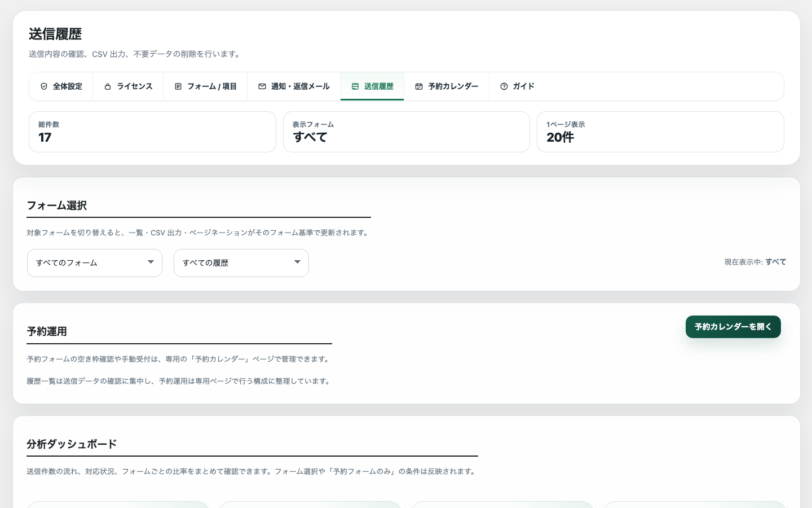Click the question mark icon beside ガイド
This screenshot has height=508, width=812.
[504, 86]
